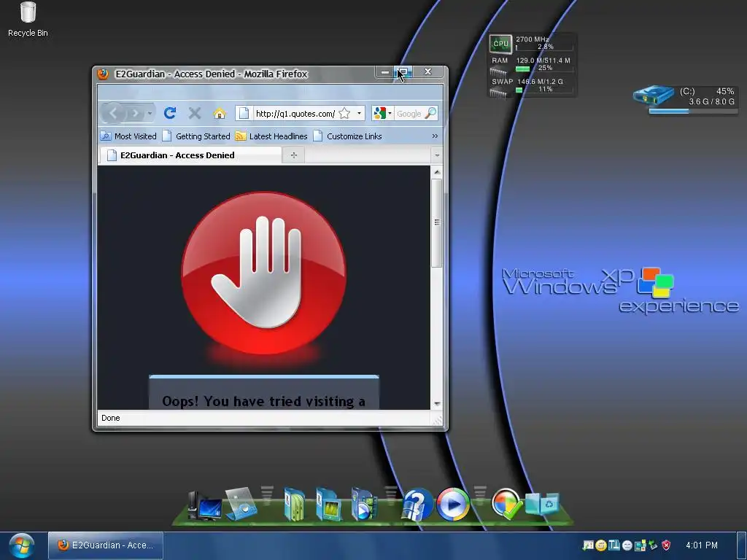
Task: Show more bookmarks with the chevron
Action: (x=435, y=136)
